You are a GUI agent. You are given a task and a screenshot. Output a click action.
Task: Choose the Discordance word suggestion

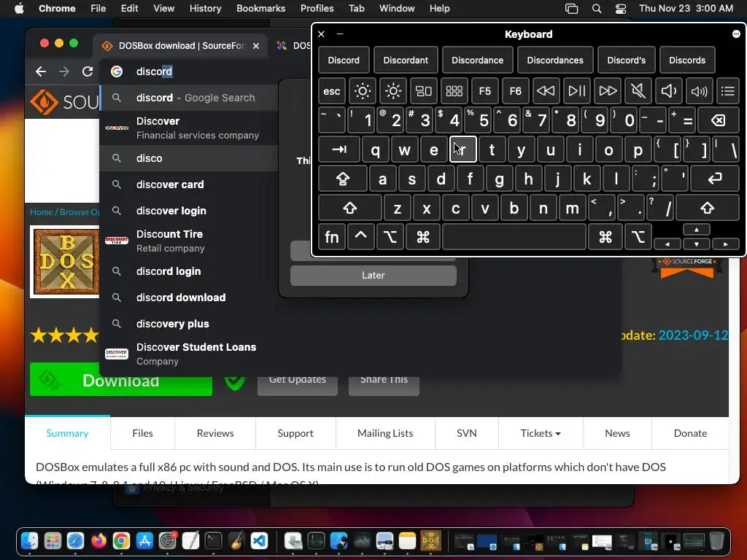point(477,60)
